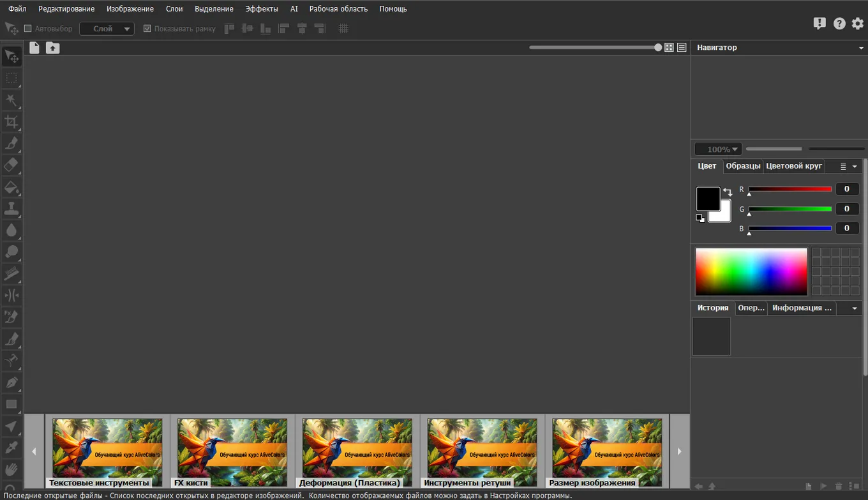Open the Слой dropdown in options bar
868x500 pixels.
tap(107, 29)
